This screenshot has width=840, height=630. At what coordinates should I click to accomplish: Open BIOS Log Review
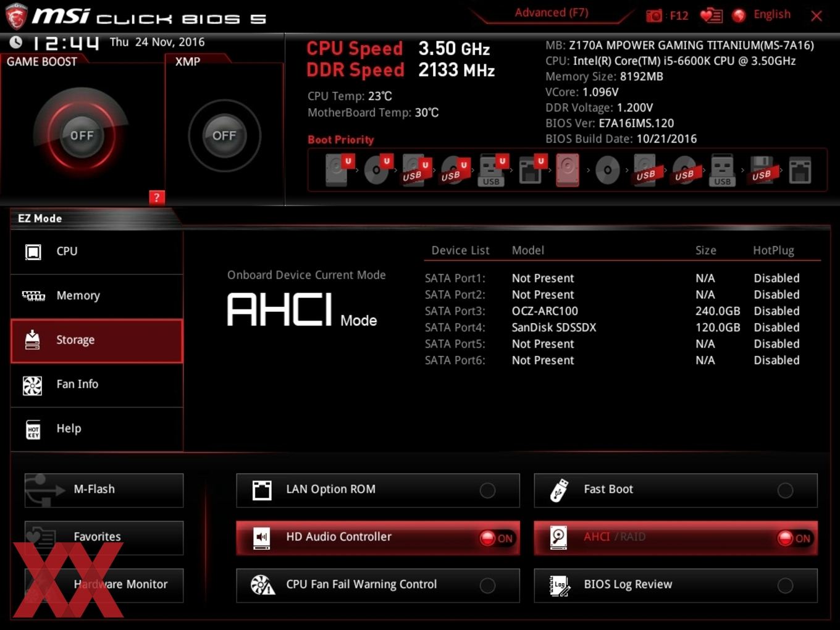(x=676, y=586)
